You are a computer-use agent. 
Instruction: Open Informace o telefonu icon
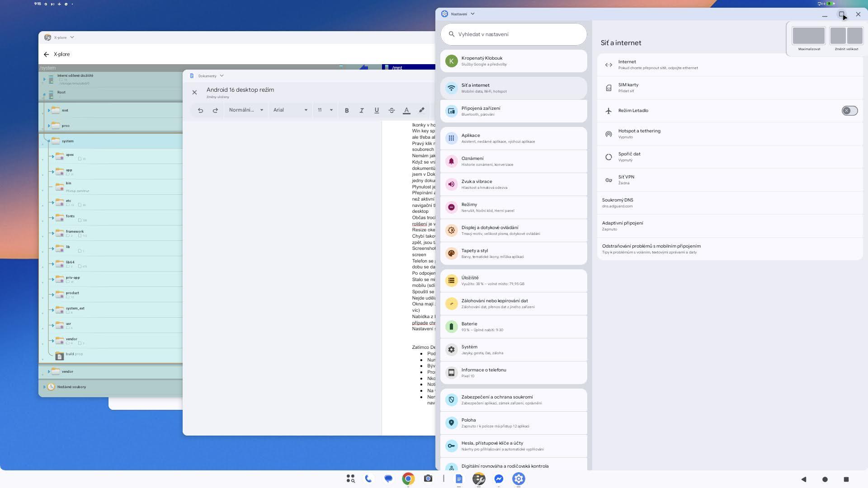tap(451, 373)
